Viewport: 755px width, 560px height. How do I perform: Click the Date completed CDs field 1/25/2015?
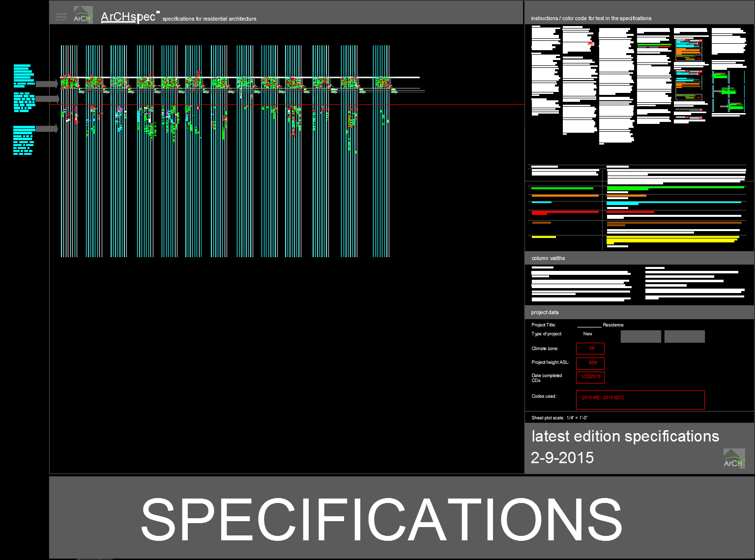(x=590, y=377)
